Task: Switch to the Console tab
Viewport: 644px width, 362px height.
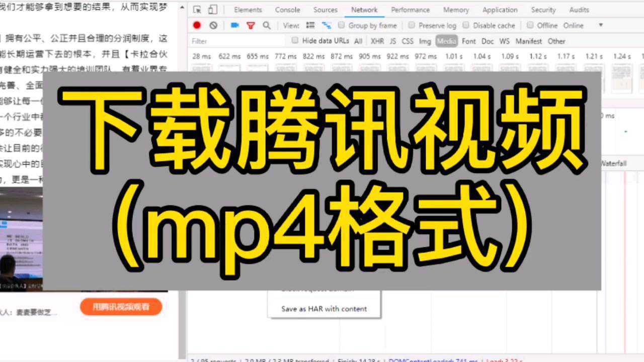Action: point(287,10)
